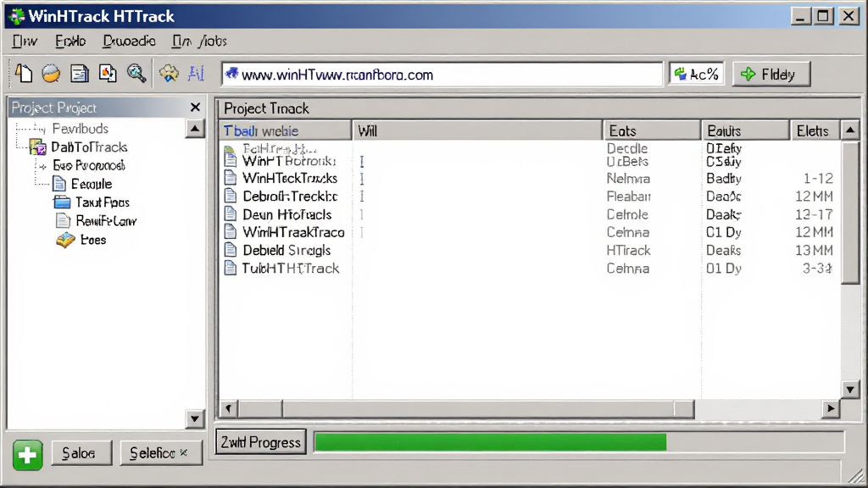Screen dimensions: 868x488
Task: Open the Eoflo menu
Action: tap(70, 42)
